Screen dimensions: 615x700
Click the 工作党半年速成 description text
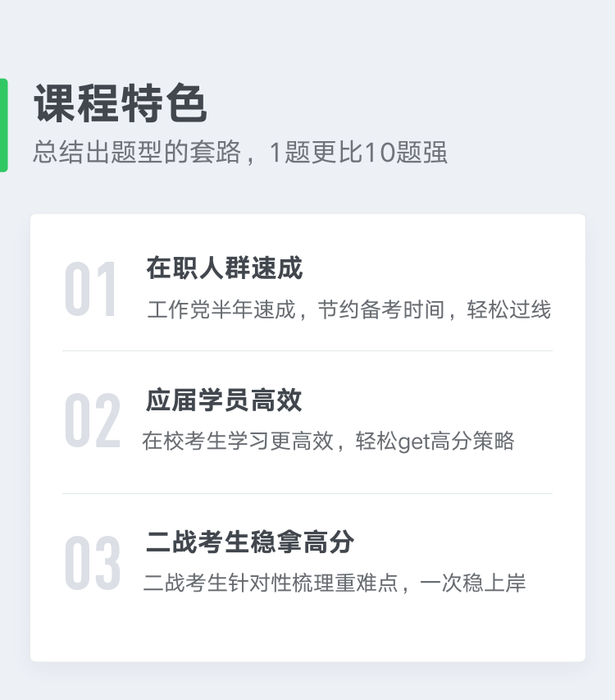click(x=221, y=309)
